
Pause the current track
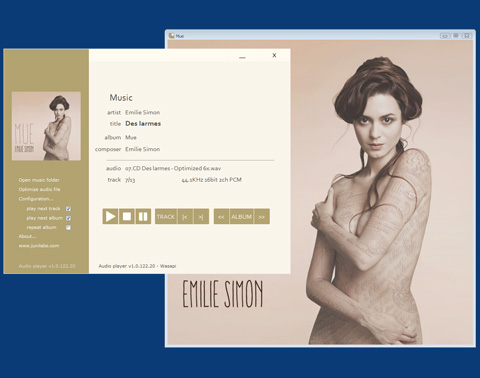click(x=143, y=217)
